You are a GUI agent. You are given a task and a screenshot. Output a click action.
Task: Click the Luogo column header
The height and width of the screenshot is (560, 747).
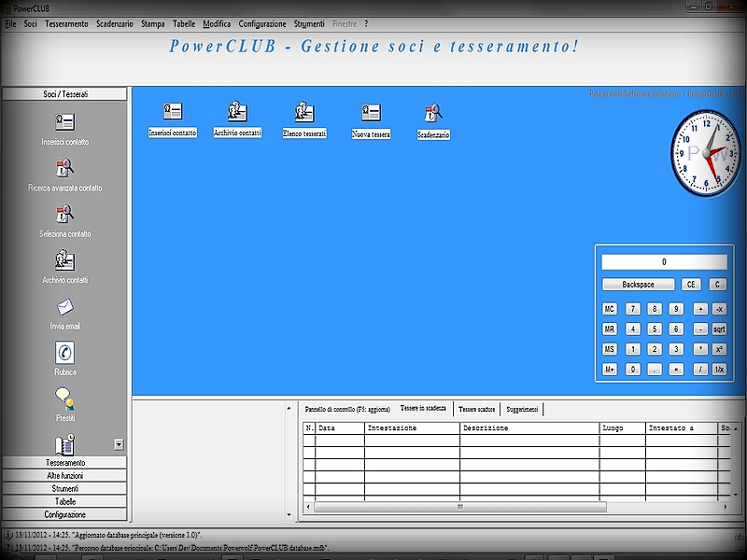[622, 428]
